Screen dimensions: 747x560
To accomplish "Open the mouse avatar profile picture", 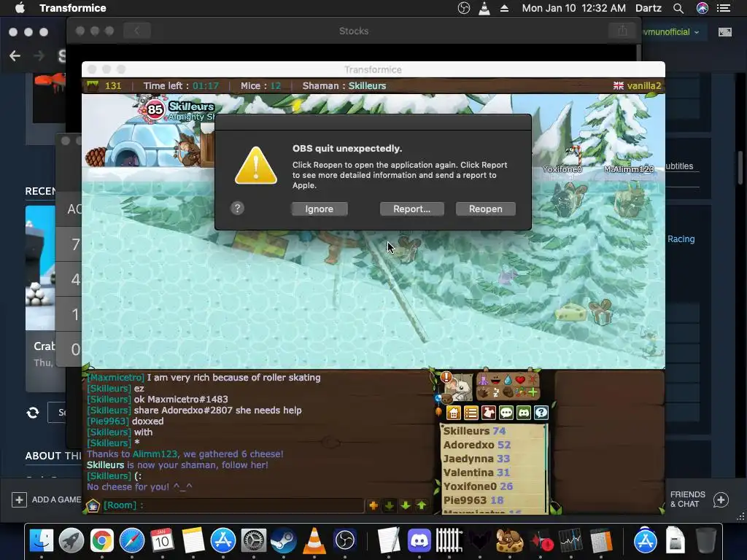I will pos(460,388).
